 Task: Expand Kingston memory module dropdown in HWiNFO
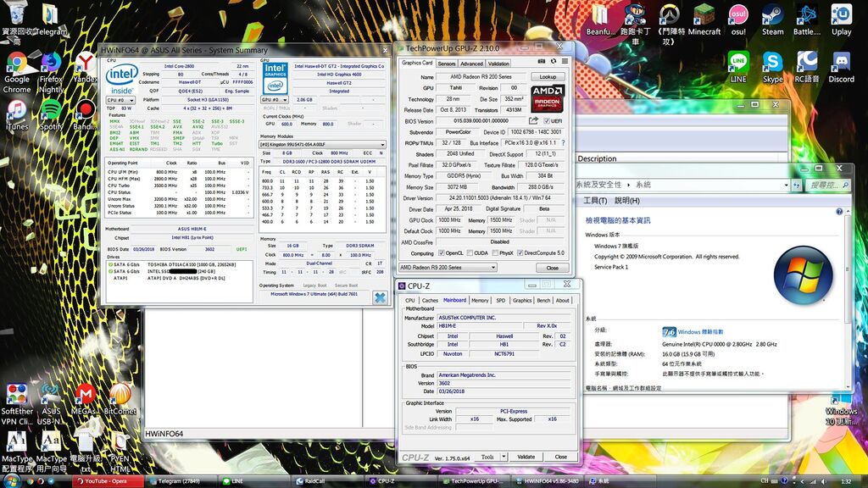click(323, 144)
